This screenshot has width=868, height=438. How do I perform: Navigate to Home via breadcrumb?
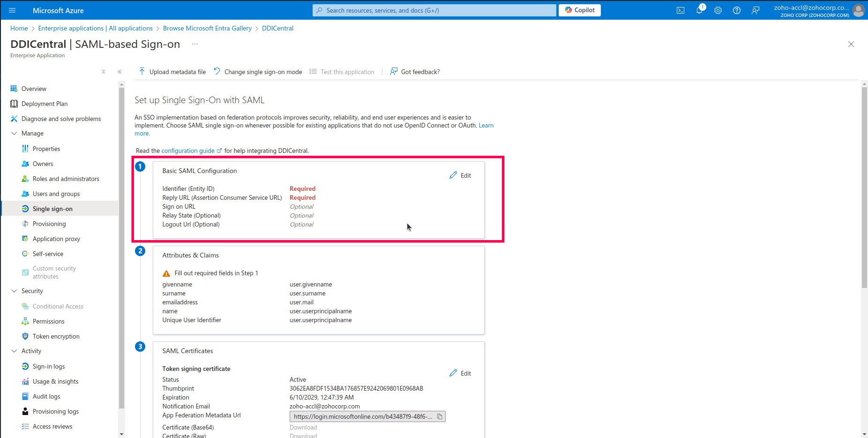click(19, 28)
